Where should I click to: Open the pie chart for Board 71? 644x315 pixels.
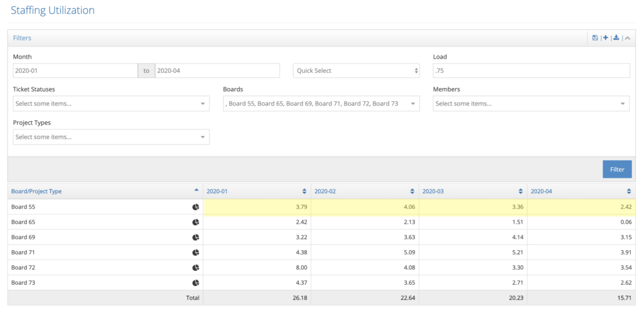click(196, 252)
